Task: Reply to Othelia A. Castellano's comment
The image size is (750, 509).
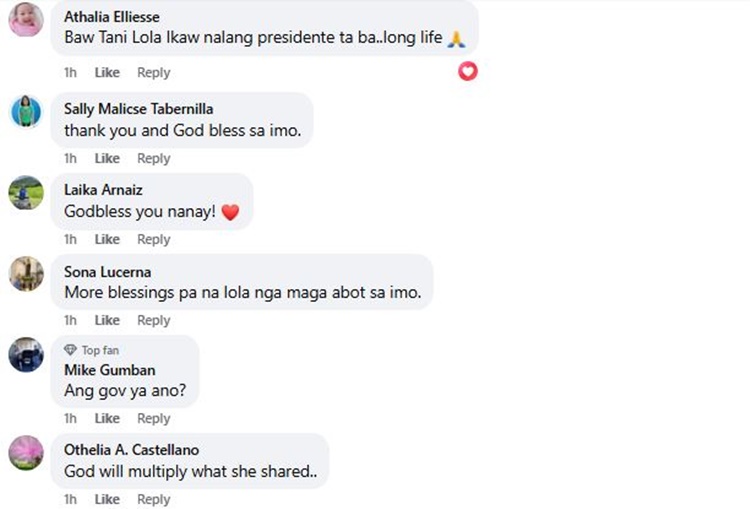Action: click(154, 500)
